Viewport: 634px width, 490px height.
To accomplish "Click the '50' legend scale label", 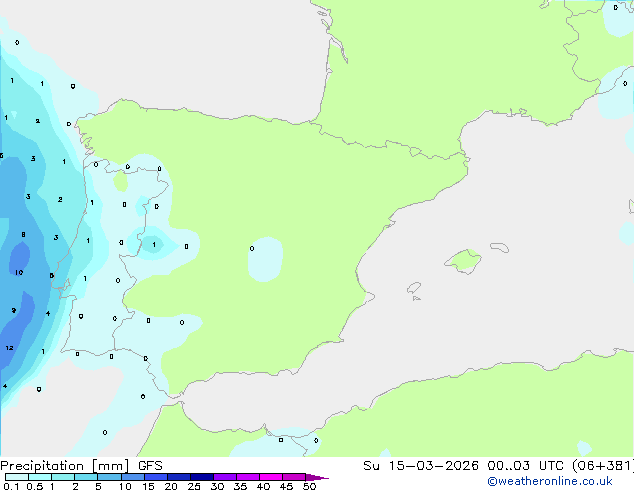I will 309,486.
